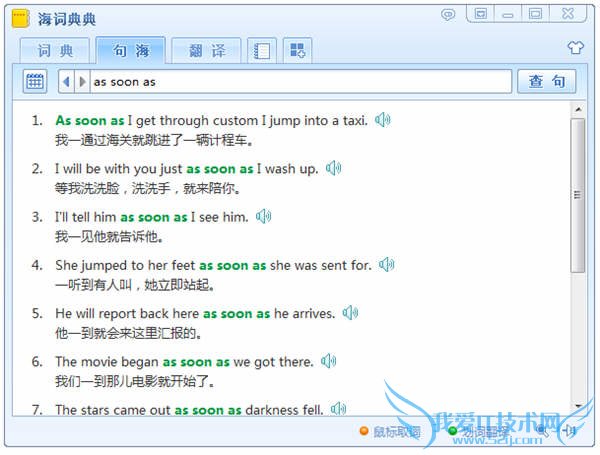Image resolution: width=600 pixels, height=455 pixels.
Task: Click the scrollbar up arrow
Action: tap(578, 110)
